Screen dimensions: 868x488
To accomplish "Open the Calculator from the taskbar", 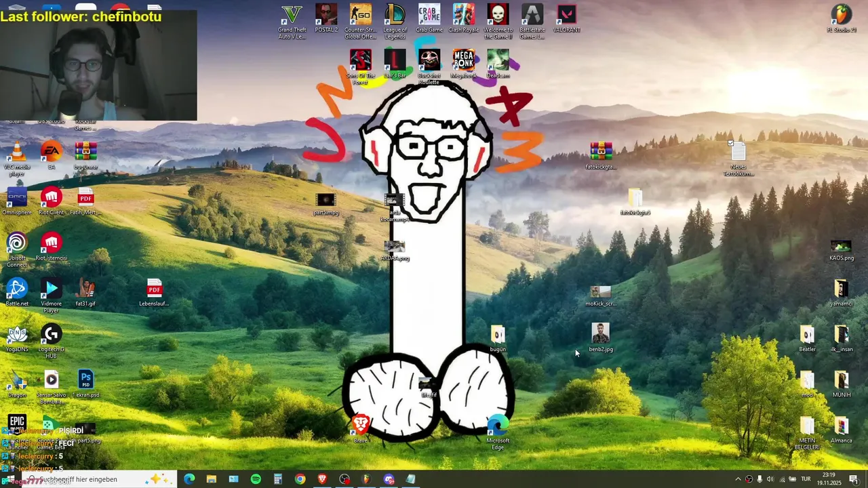I will tap(277, 479).
